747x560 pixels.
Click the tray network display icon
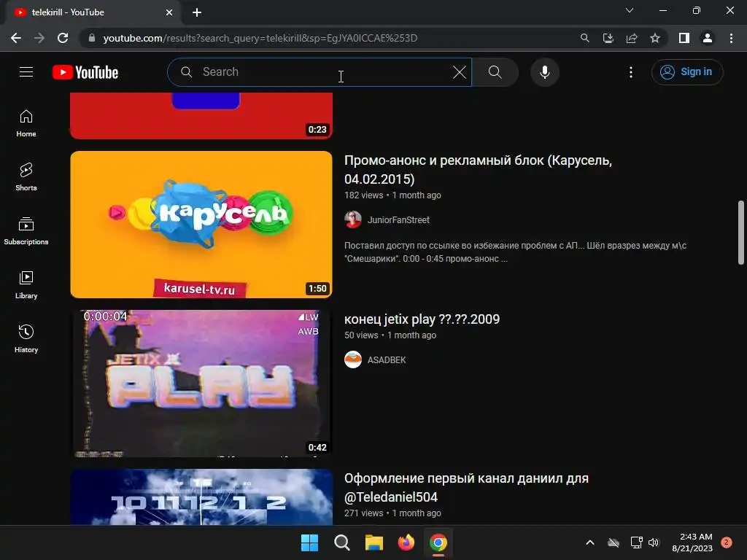[636, 542]
